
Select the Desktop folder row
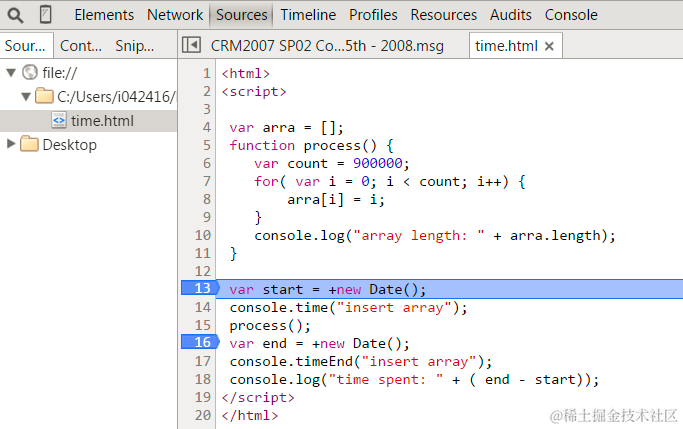tap(88, 144)
